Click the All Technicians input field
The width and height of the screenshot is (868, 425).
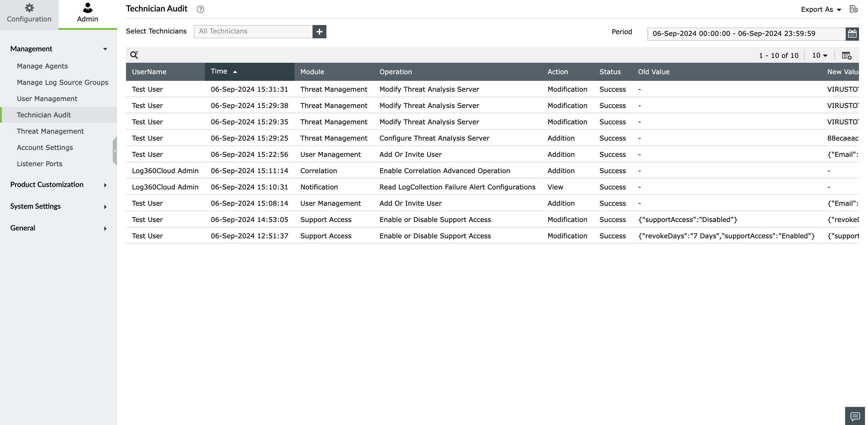pyautogui.click(x=253, y=31)
